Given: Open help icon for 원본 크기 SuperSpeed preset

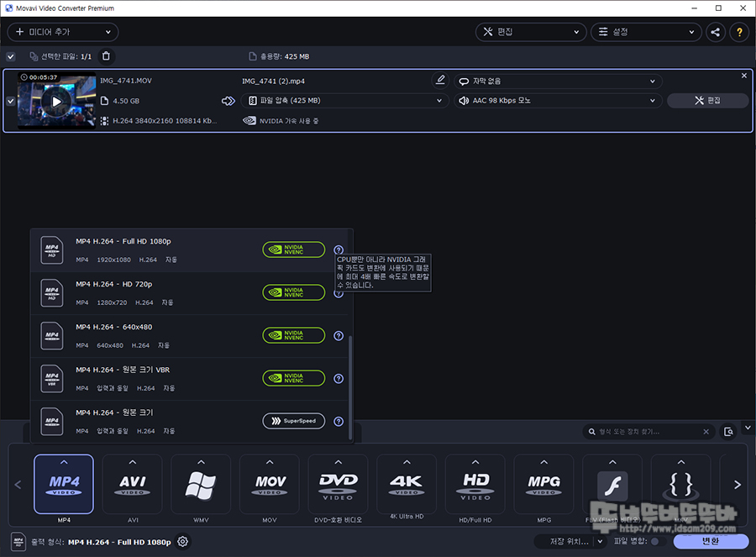Looking at the screenshot, I should [339, 422].
